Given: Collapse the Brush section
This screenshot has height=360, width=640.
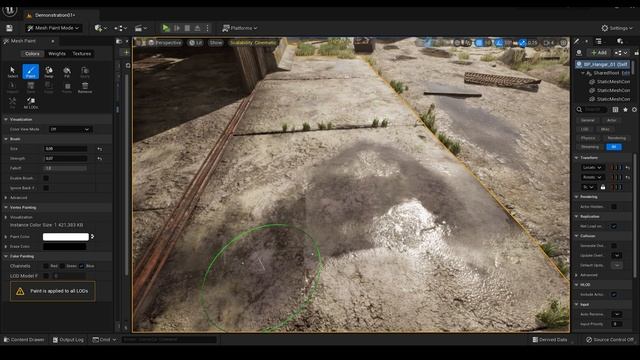Looking at the screenshot, I should 6,139.
